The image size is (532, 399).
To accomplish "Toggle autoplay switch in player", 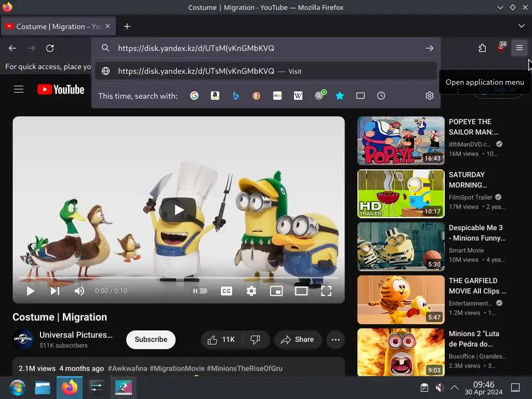I will [x=200, y=291].
